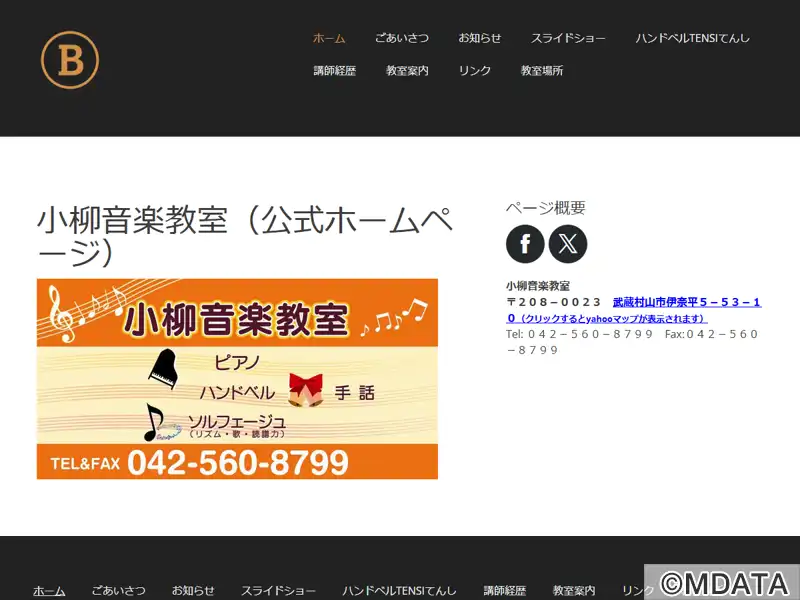Open the Facebook share icon

coord(525,244)
